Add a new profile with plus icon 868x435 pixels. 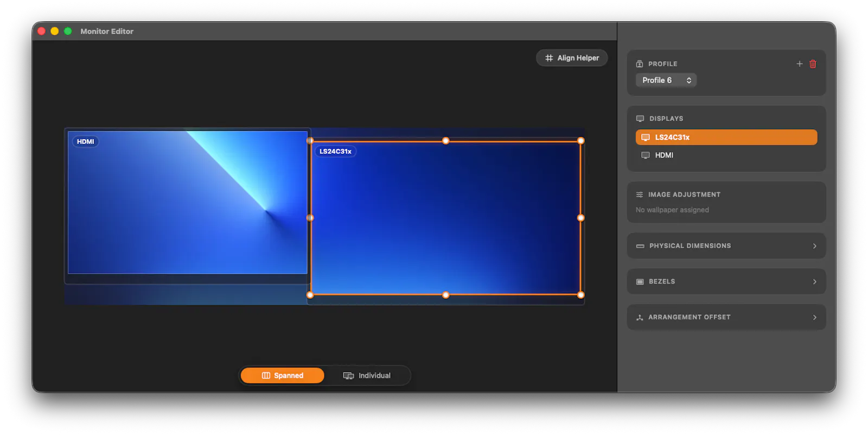799,64
